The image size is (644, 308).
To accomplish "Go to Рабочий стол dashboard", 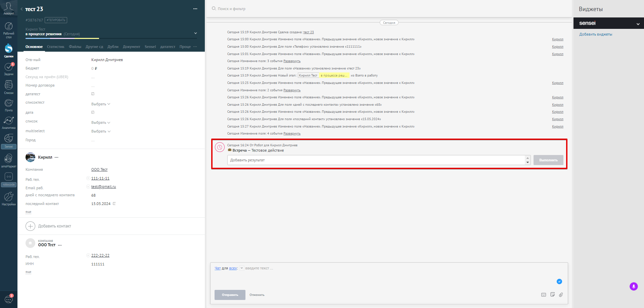I will coord(9,30).
